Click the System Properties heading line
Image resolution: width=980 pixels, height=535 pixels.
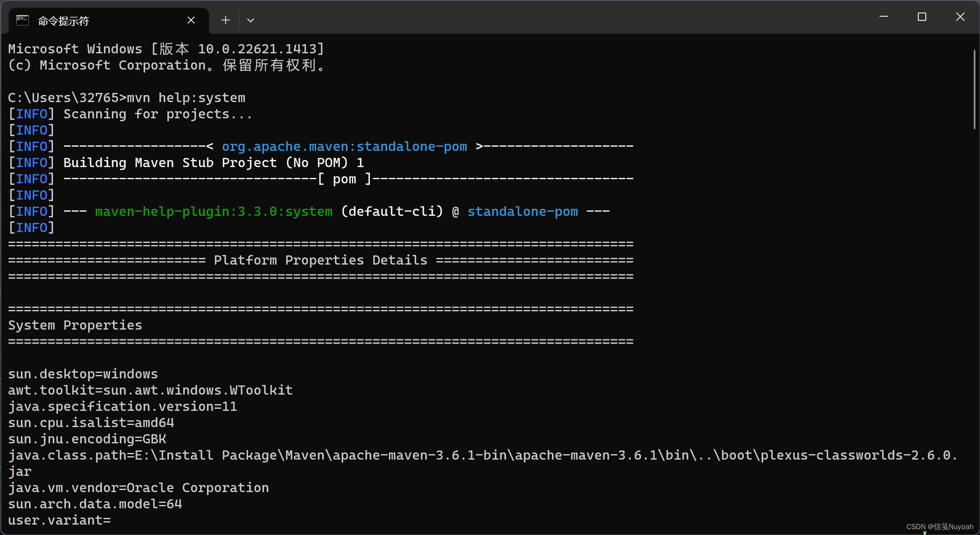tap(75, 325)
